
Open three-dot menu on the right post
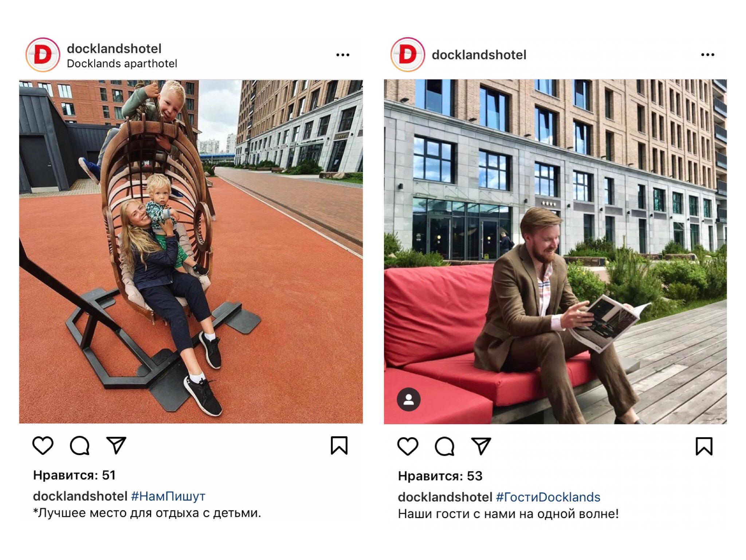click(x=708, y=55)
